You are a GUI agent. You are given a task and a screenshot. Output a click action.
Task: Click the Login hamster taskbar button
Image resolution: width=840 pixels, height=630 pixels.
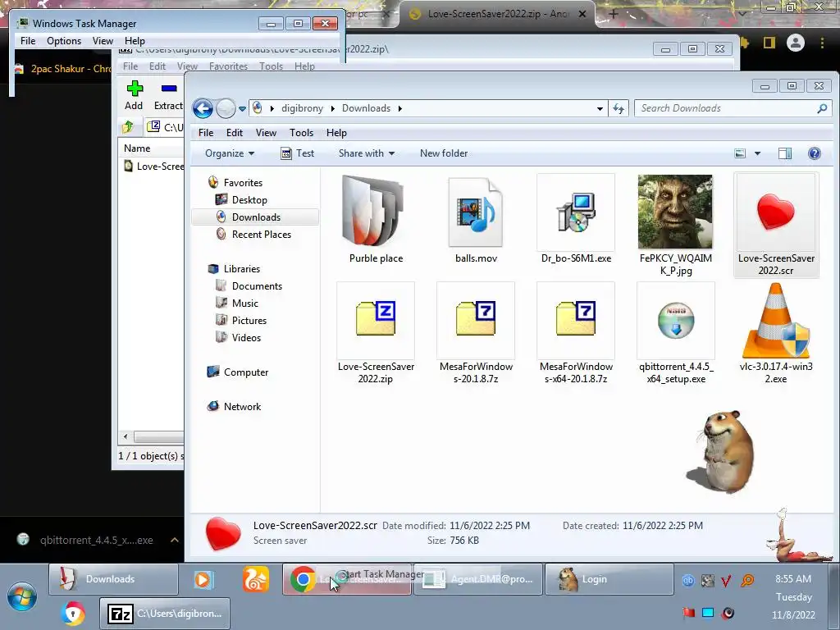point(609,579)
